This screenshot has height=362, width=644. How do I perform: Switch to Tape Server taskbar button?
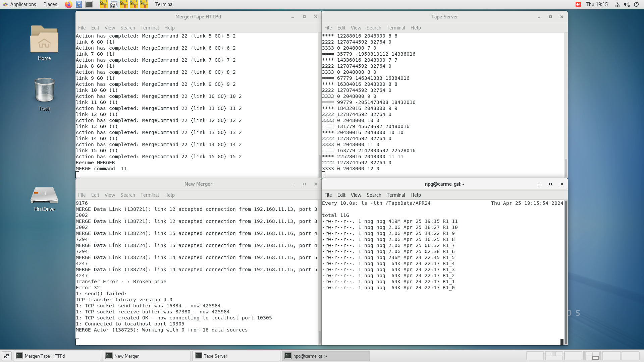(x=236, y=356)
